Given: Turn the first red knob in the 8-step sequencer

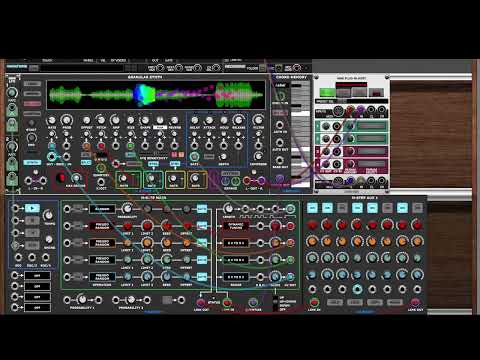Looking at the screenshot, I should tap(312, 225).
